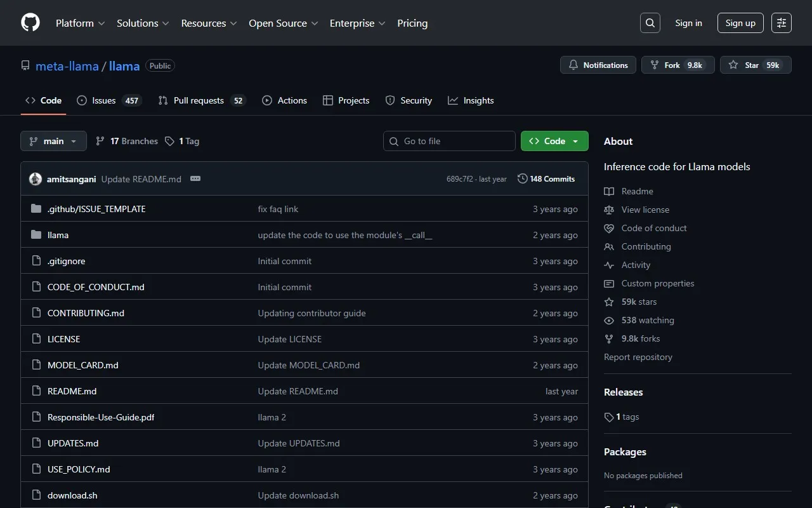
Task: Open the appearance settings icon
Action: [782, 23]
